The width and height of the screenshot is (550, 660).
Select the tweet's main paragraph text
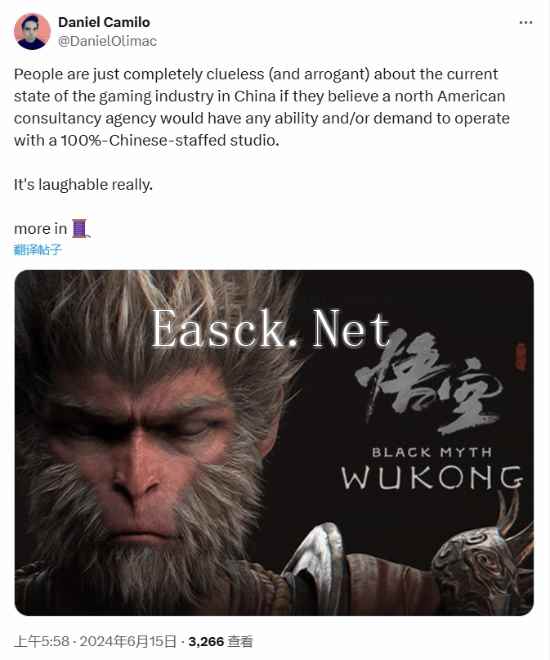[x=262, y=107]
